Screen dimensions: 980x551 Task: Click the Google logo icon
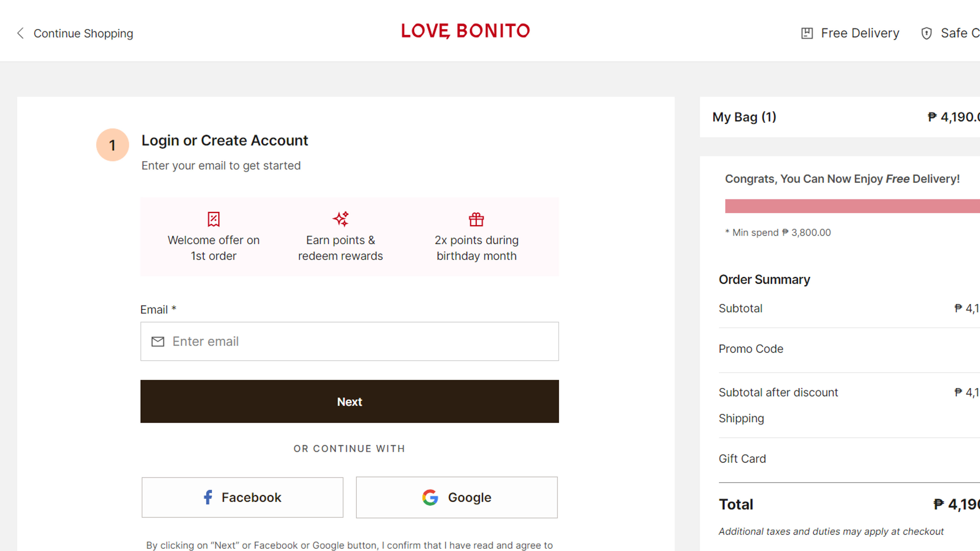[x=430, y=497]
